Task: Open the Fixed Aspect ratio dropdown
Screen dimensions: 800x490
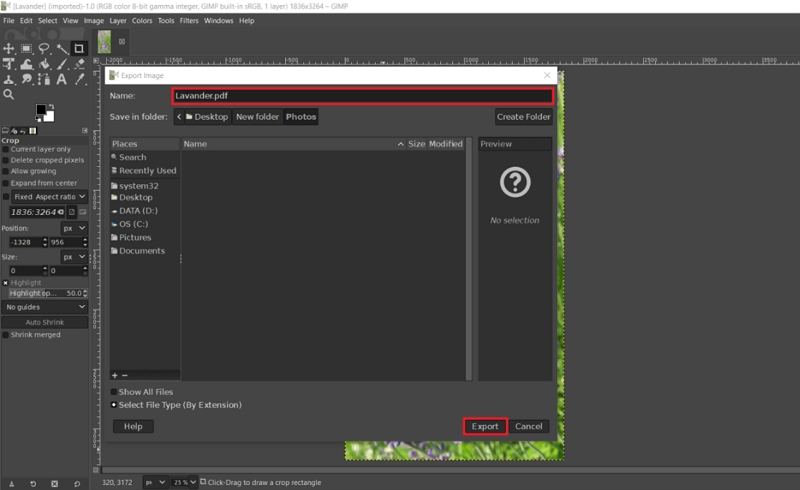Action: click(49, 197)
